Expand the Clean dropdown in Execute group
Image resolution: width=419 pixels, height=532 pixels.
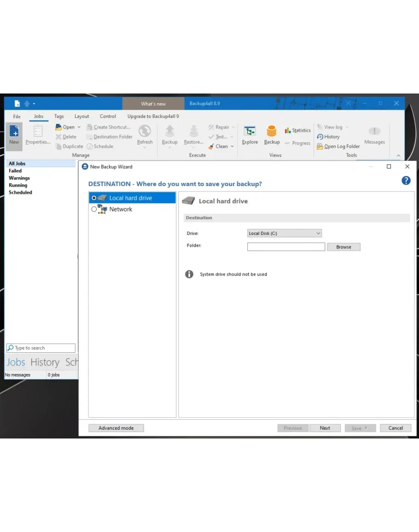point(232,146)
